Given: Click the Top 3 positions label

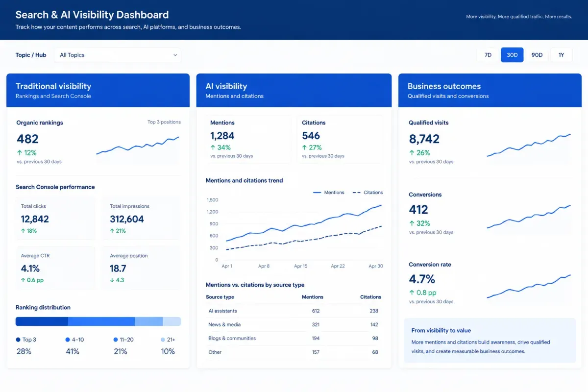Looking at the screenshot, I should 164,122.
